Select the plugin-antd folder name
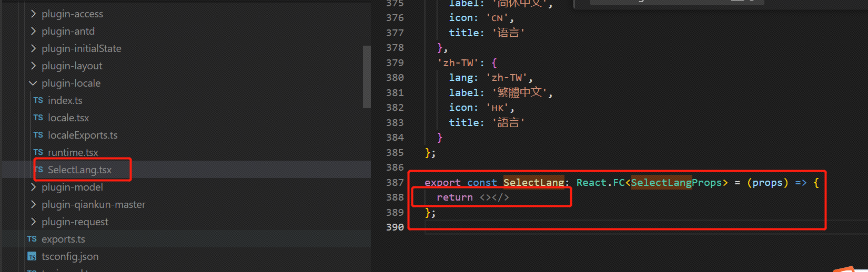This screenshot has height=272, width=868. point(68,31)
